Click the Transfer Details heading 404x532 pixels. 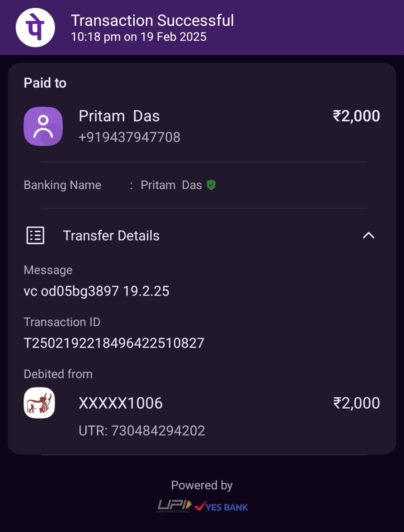[111, 236]
